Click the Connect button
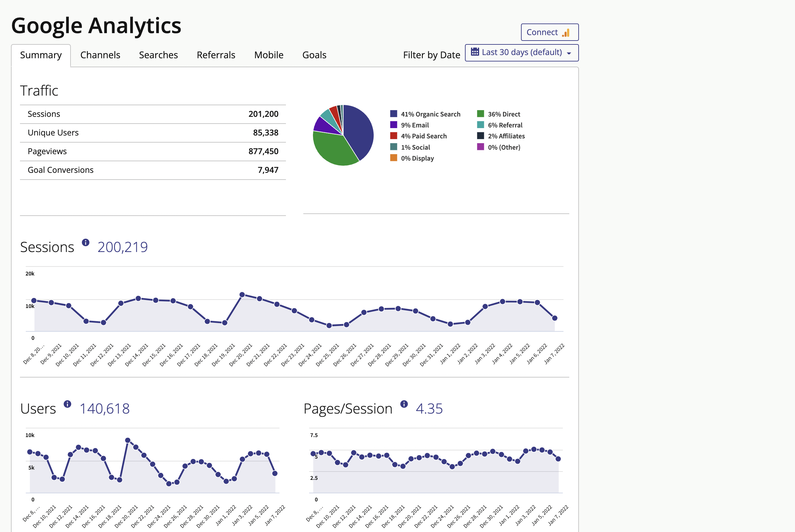 (x=550, y=32)
